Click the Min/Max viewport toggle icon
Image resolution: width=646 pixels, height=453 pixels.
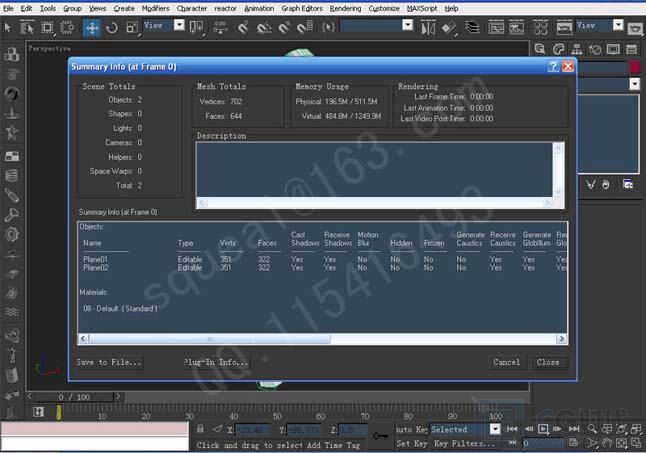[x=636, y=443]
